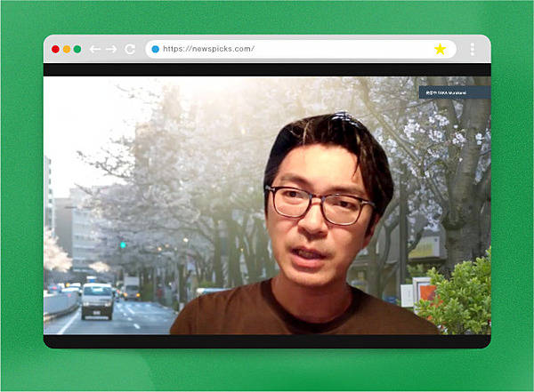Click the black bar below the video
The width and height of the screenshot is (534, 392).
point(267,340)
